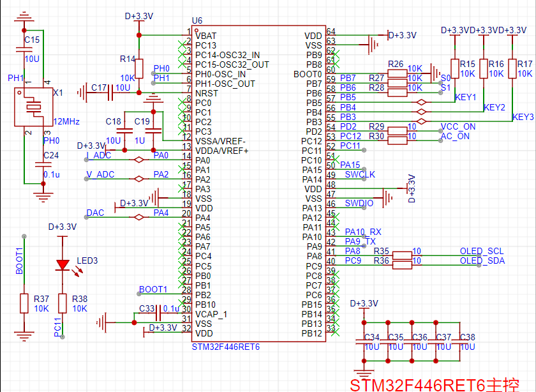Select the crystal X1 component symbol
Image resolution: width=536 pixels, height=392 pixels.
(x=33, y=107)
